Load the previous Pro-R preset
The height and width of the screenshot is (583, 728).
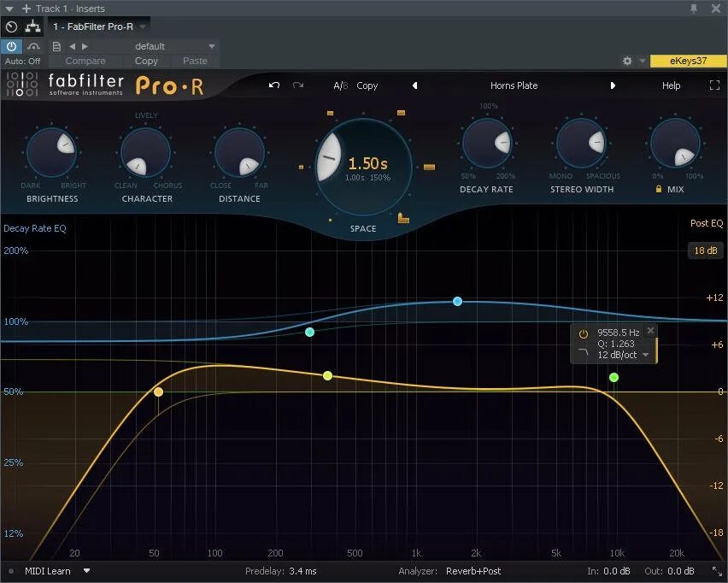click(415, 85)
